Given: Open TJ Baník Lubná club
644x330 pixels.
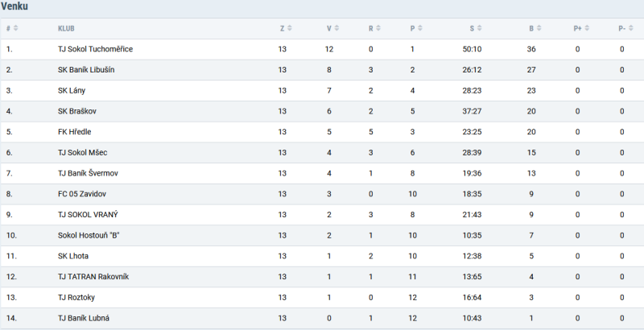Looking at the screenshot, I should click(x=84, y=318).
